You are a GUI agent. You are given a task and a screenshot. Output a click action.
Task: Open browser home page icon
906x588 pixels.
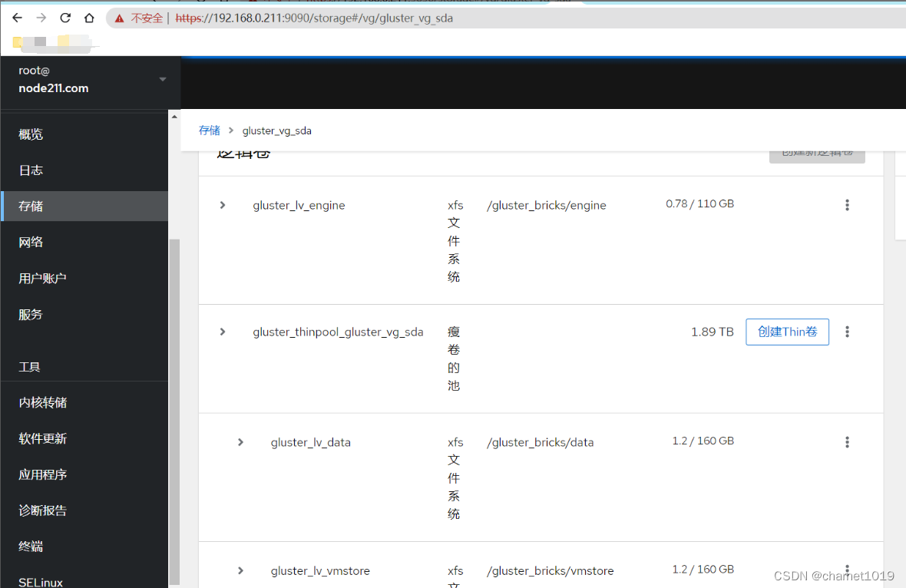point(89,18)
